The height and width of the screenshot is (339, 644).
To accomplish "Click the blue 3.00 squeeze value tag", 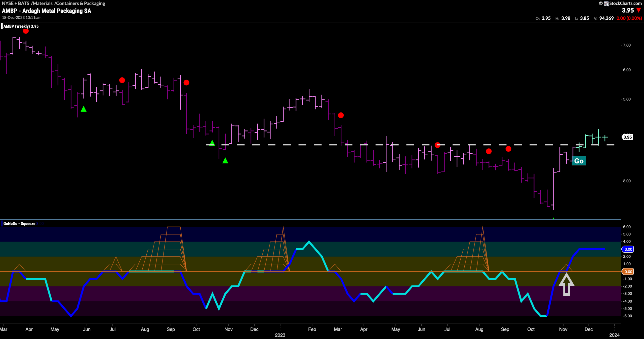I will pos(628,249).
